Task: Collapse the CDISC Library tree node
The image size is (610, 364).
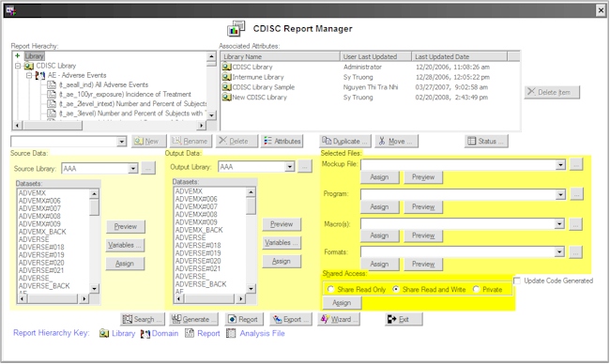Action: tap(18, 66)
